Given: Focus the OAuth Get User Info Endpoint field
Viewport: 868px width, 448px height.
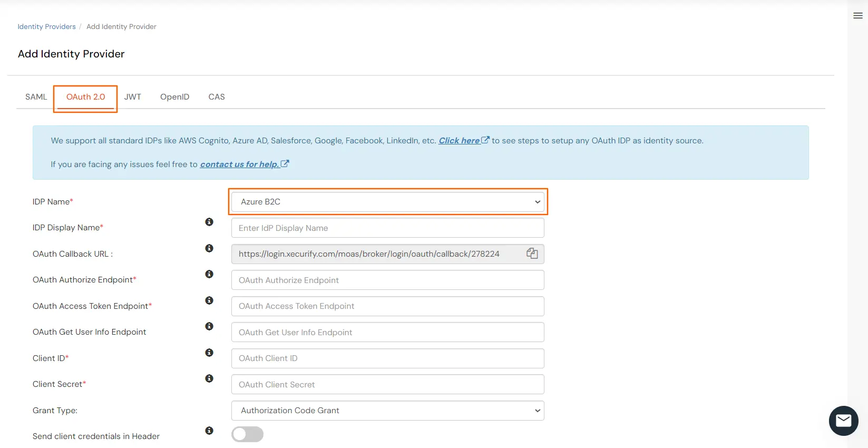Looking at the screenshot, I should coord(388,332).
